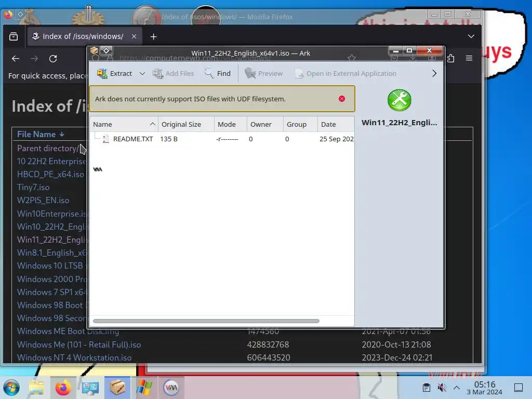Open Firefox extensions button
This screenshot has width=532, height=399.
point(451,58)
